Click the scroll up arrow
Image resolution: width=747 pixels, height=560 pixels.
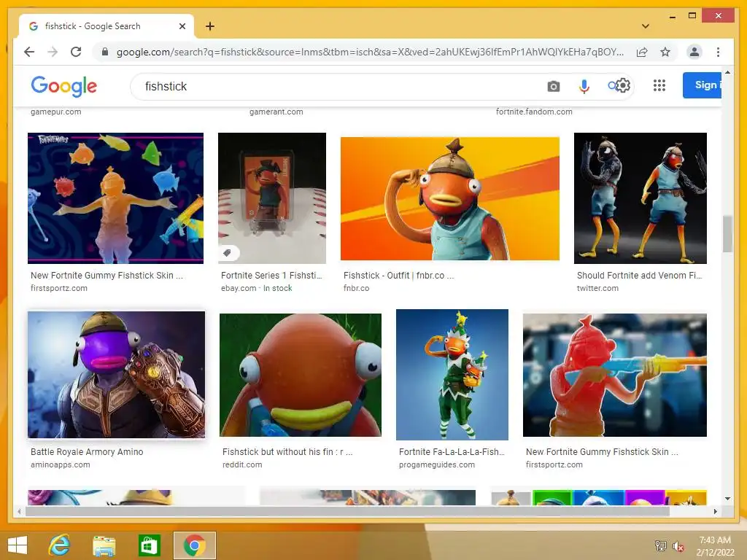click(727, 72)
